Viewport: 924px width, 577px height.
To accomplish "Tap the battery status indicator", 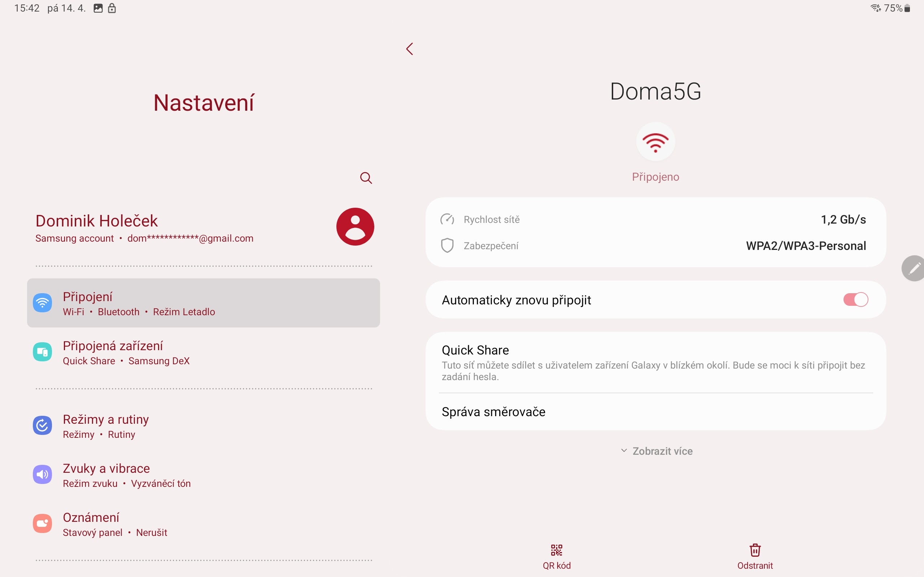I will point(908,8).
